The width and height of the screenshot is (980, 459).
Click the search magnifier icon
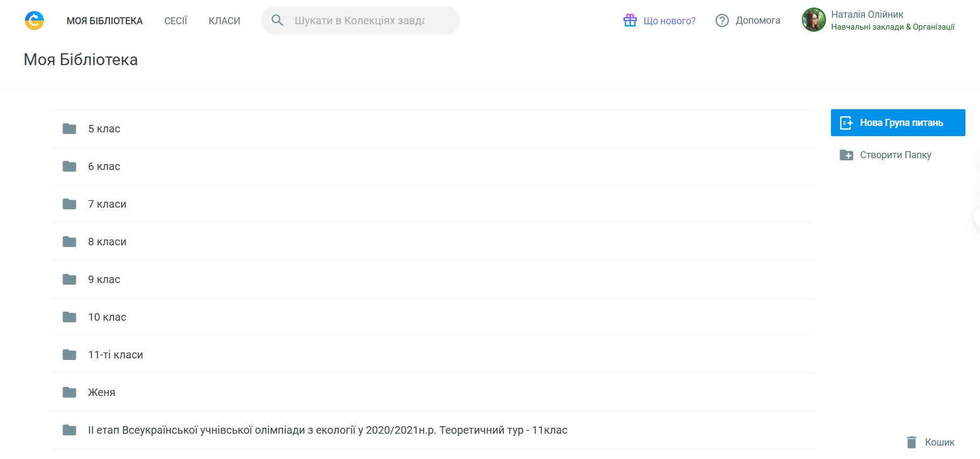pyautogui.click(x=277, y=20)
